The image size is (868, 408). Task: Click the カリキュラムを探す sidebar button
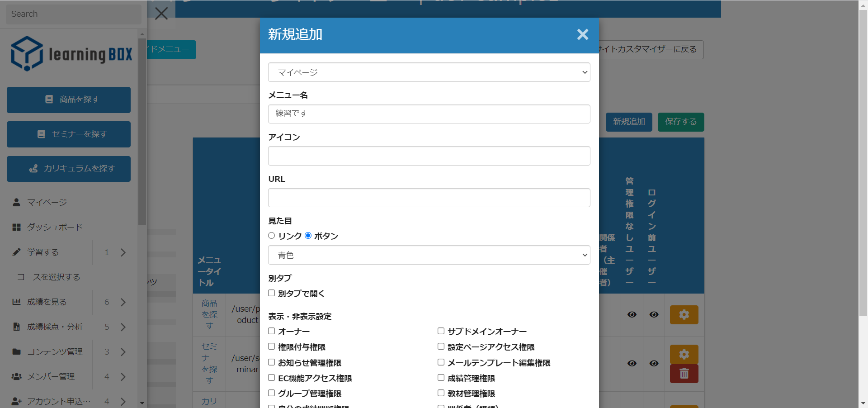coord(69,169)
